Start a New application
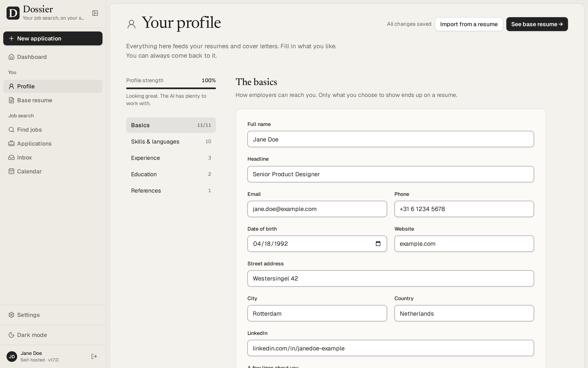 tap(53, 38)
